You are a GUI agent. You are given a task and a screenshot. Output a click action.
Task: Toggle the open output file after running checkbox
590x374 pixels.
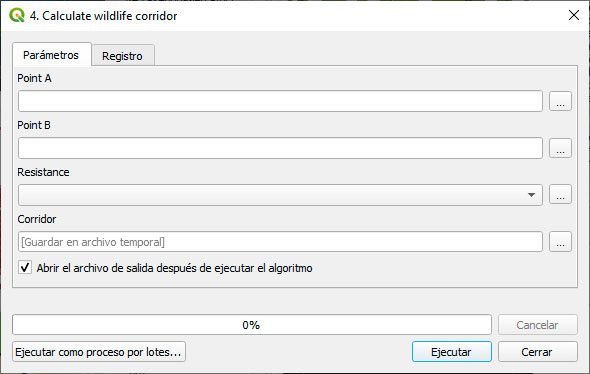[x=25, y=268]
